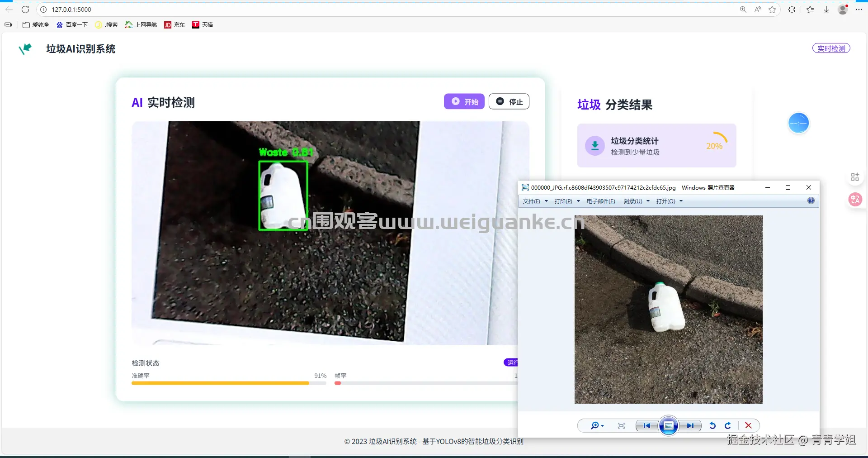Open browser settings and more menu

click(x=859, y=10)
